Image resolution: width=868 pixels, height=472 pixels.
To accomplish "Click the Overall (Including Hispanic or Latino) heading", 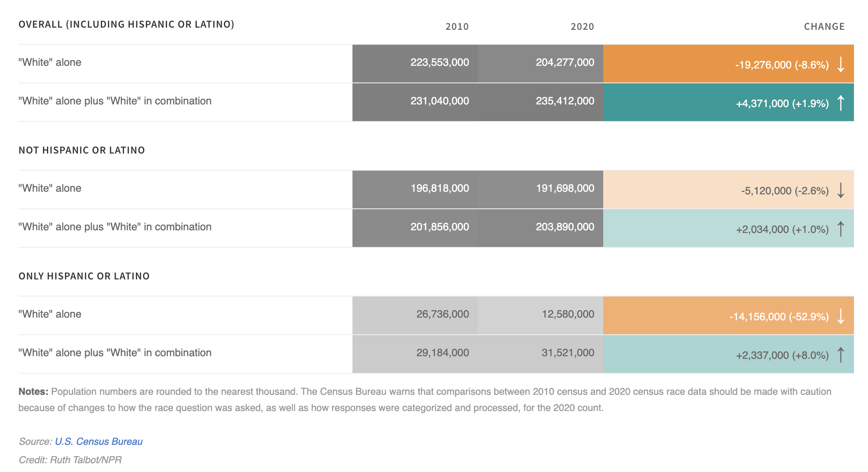I will [126, 25].
